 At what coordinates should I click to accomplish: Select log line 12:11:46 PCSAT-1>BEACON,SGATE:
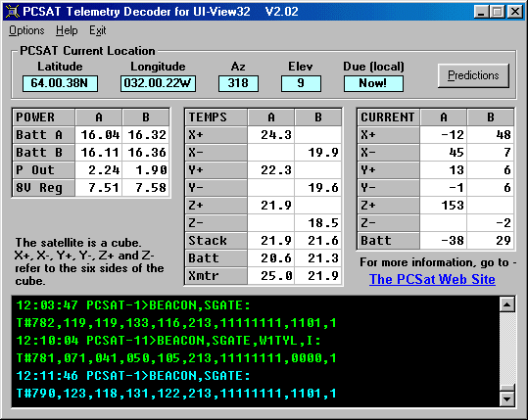[133, 376]
